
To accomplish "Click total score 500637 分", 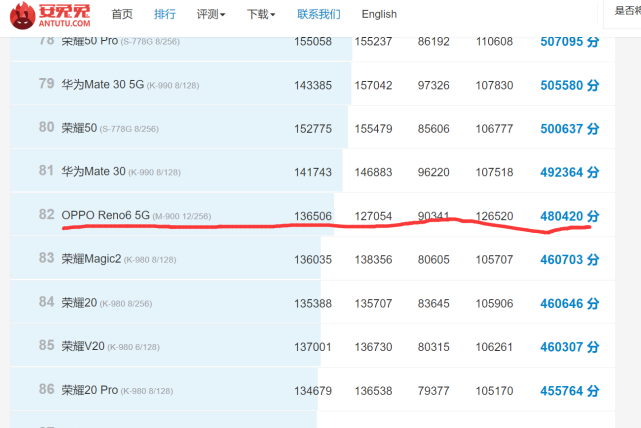I will (569, 129).
